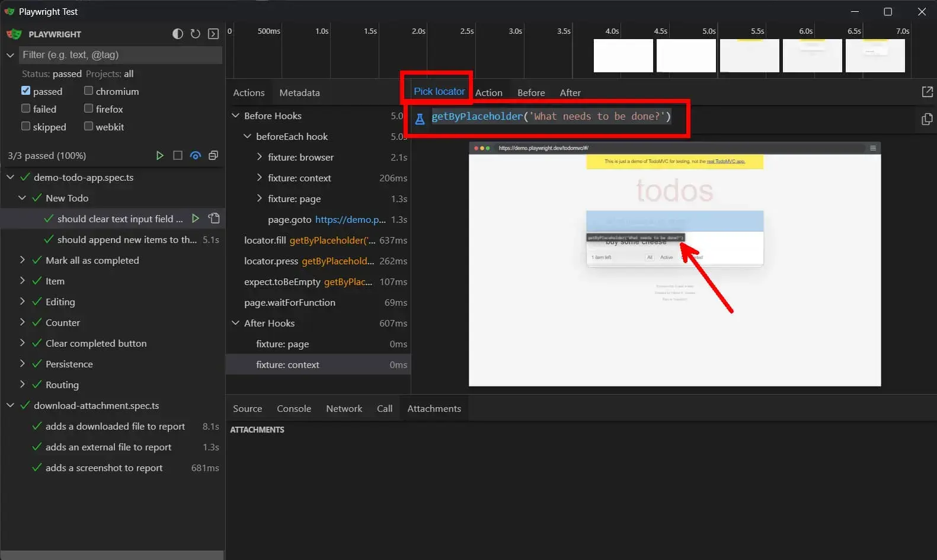Expand the Editing test group

pos(22,302)
